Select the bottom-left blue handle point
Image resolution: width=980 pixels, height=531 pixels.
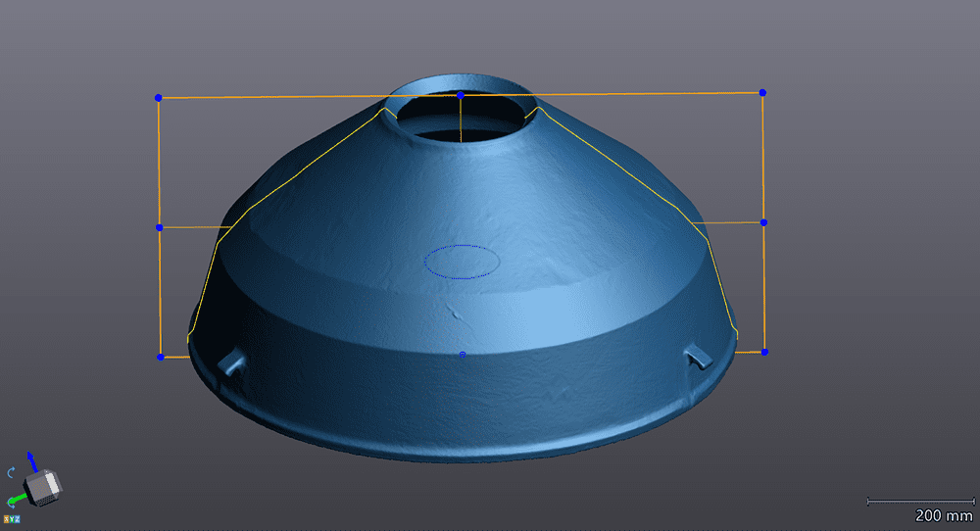pos(161,357)
